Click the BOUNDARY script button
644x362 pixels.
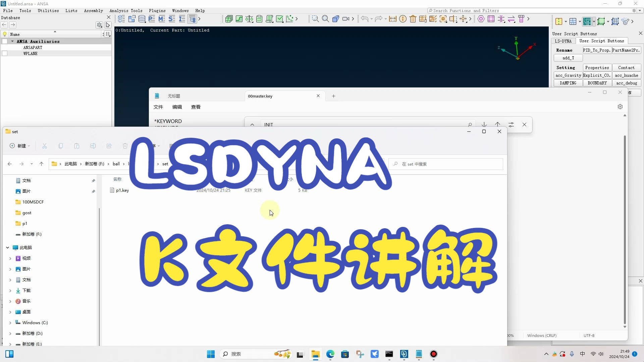point(597,83)
